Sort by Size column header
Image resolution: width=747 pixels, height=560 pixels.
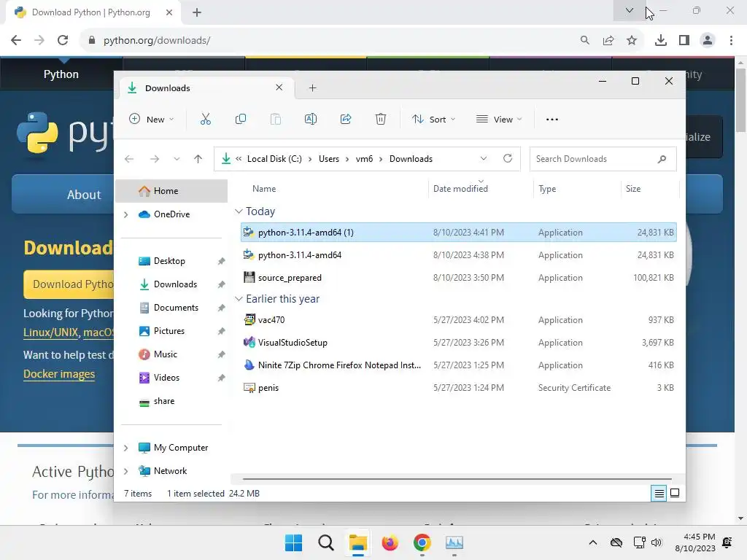tap(632, 189)
